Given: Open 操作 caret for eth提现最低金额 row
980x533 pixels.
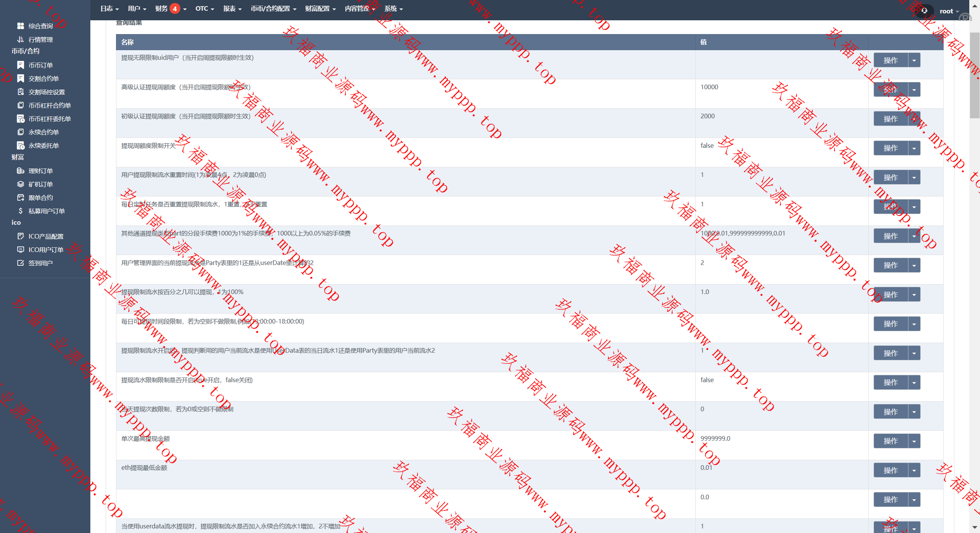Looking at the screenshot, I should pos(914,470).
